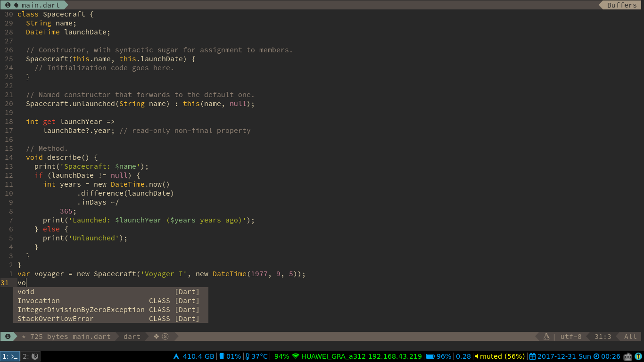
Task: Click '192.168.43.219' IP address text
Action: coord(395,356)
